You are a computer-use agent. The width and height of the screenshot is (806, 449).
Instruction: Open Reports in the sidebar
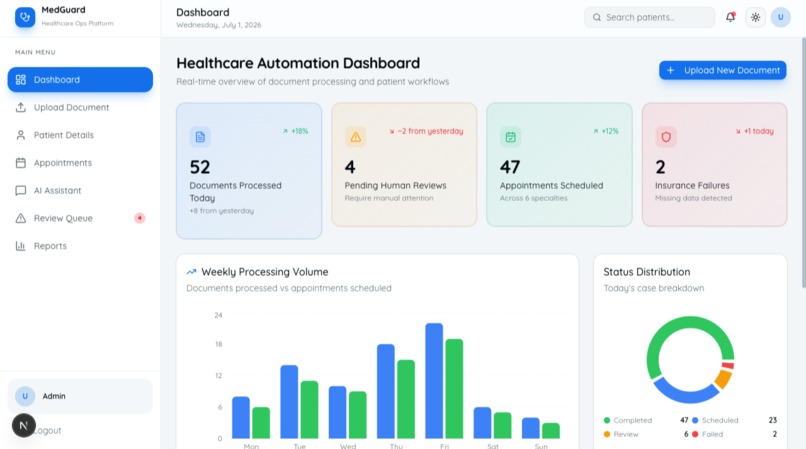tap(80, 246)
